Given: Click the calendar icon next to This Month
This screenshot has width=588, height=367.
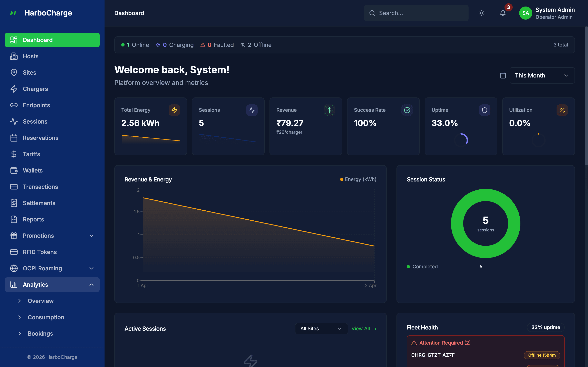Looking at the screenshot, I should coord(503,75).
